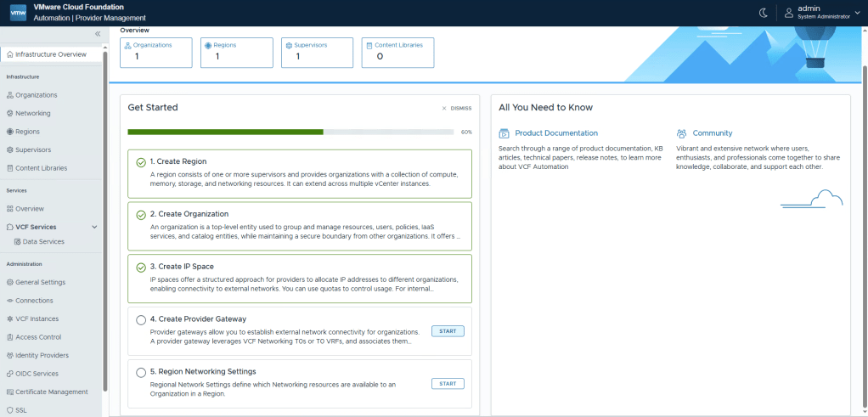868x417 pixels.
Task: Click the Supervisors sidebar icon
Action: 10,149
